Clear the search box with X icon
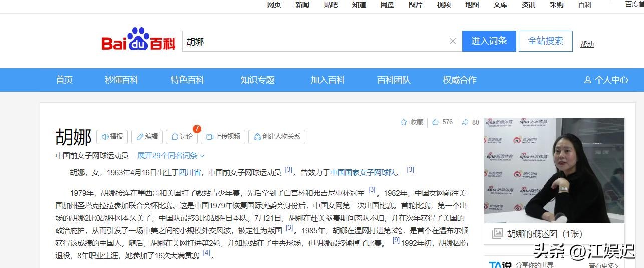This screenshot has height=268, width=644. (x=452, y=41)
